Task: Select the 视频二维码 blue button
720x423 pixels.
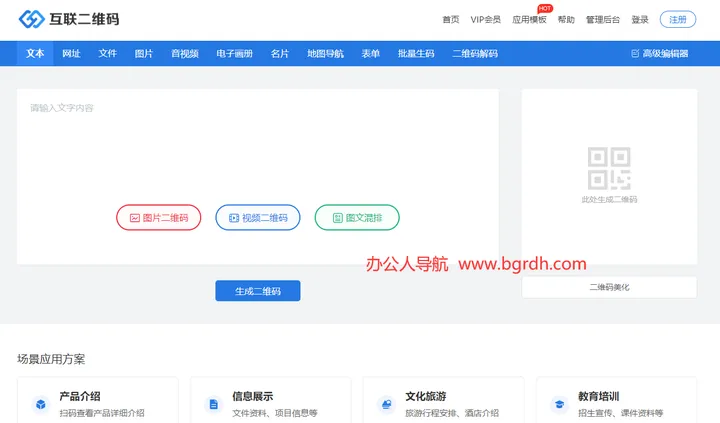Action: coord(258,217)
